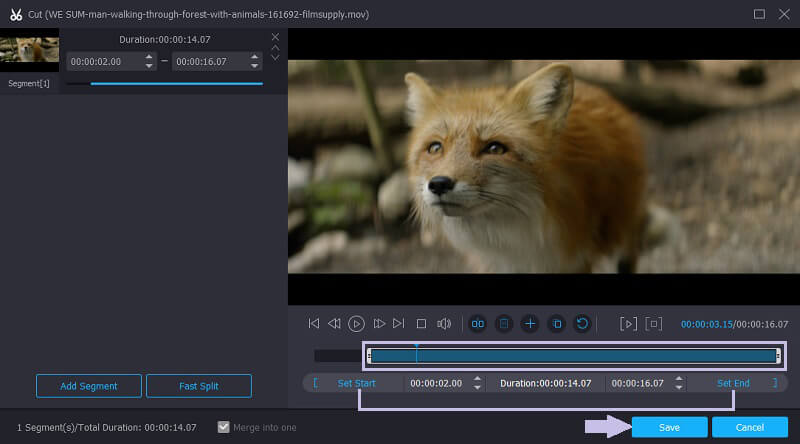The width and height of the screenshot is (800, 444).
Task: Toggle the Merge into one checkbox
Action: point(224,427)
